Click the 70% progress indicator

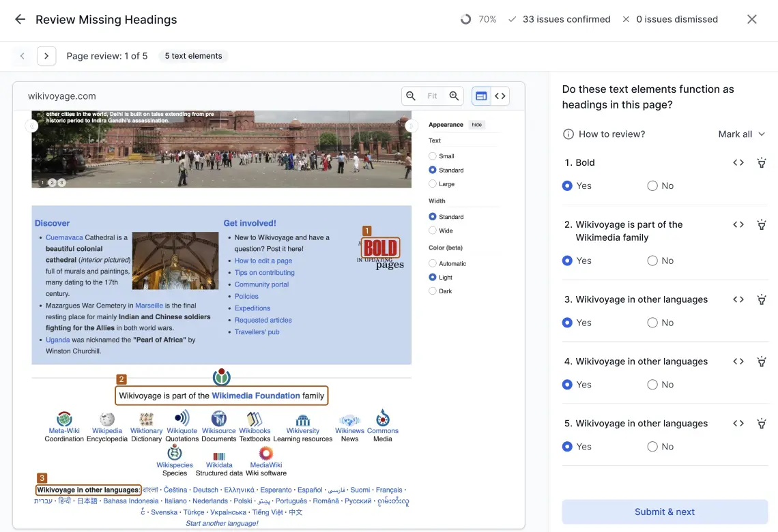pos(479,19)
